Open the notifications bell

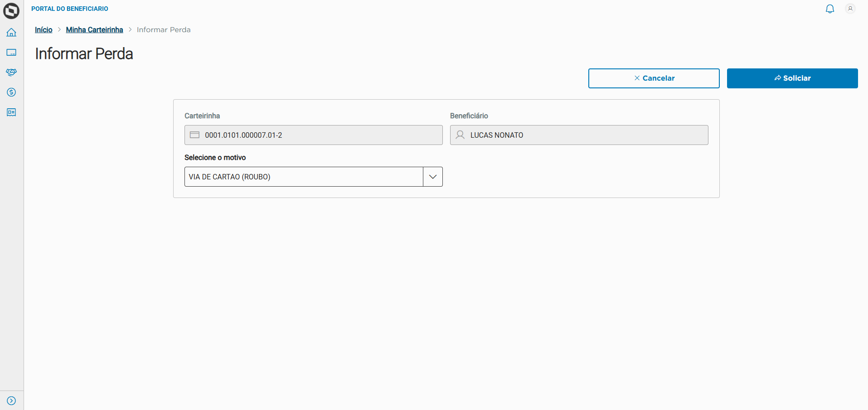coord(829,9)
